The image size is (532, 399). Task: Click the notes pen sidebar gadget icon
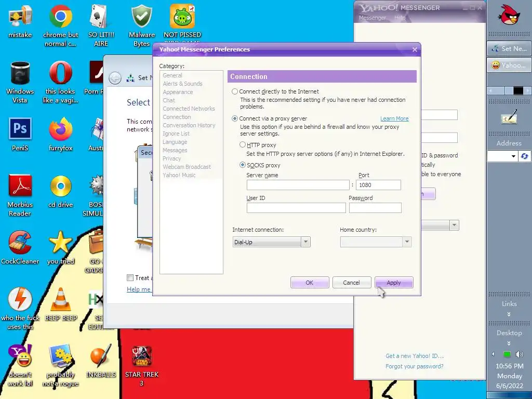tap(509, 116)
